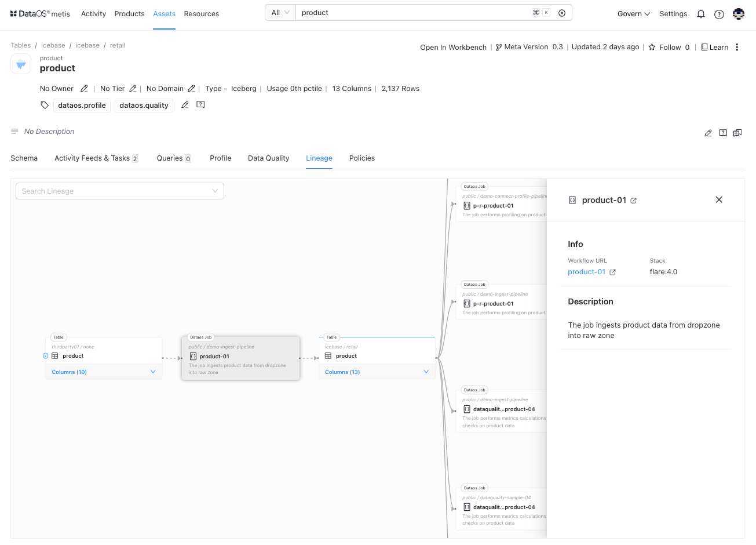Edit tags with the pencil icon
This screenshot has width=756, height=545.
pyautogui.click(x=185, y=105)
